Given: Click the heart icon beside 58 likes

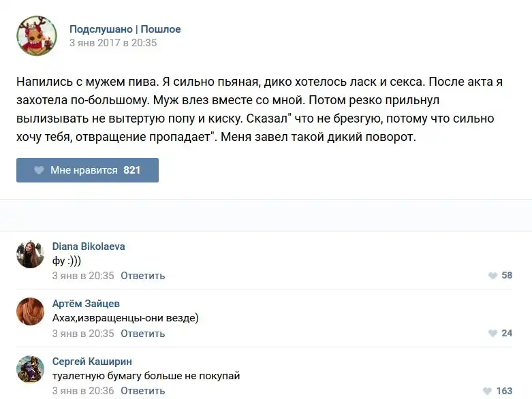Looking at the screenshot, I should (492, 276).
